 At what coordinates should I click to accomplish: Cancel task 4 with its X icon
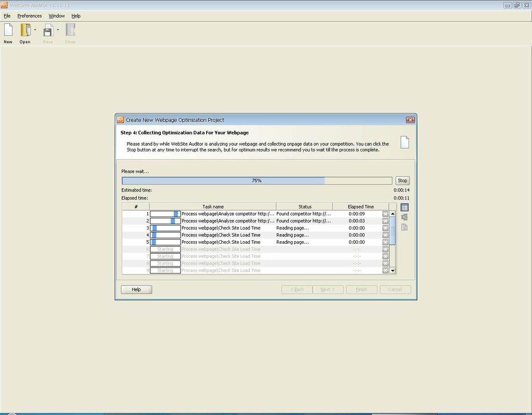tap(385, 235)
